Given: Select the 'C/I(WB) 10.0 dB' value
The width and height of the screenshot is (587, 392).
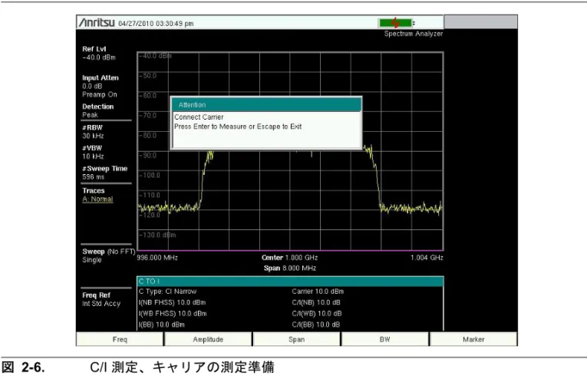Looking at the screenshot, I should click(x=317, y=314).
